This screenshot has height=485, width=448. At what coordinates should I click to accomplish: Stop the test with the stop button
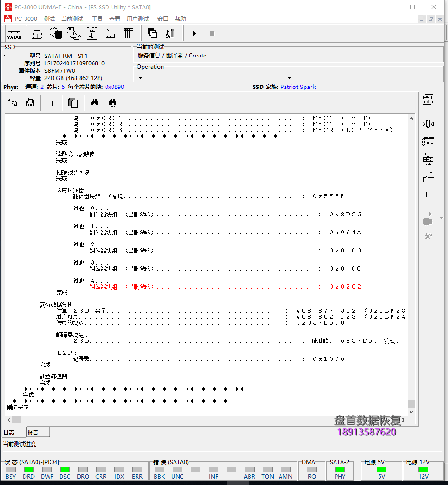pos(212,33)
